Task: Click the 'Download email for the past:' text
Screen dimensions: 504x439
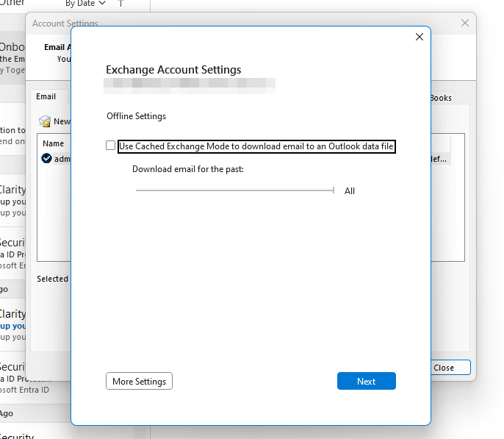Action: coord(188,169)
